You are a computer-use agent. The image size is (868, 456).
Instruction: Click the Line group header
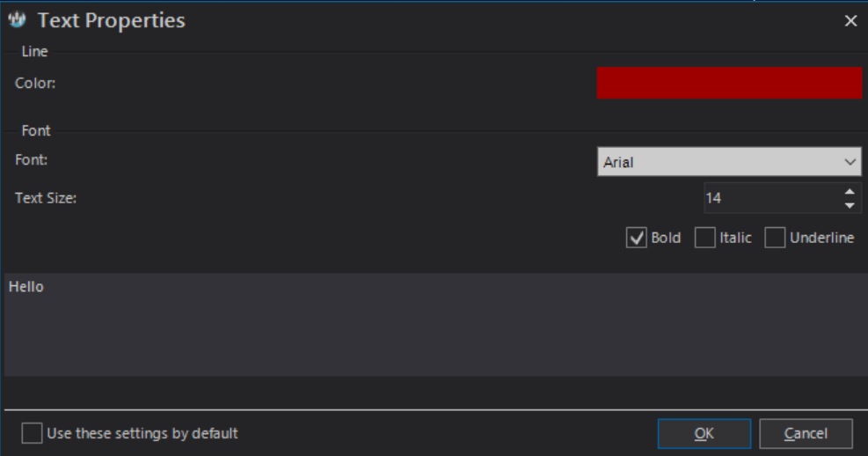point(34,52)
